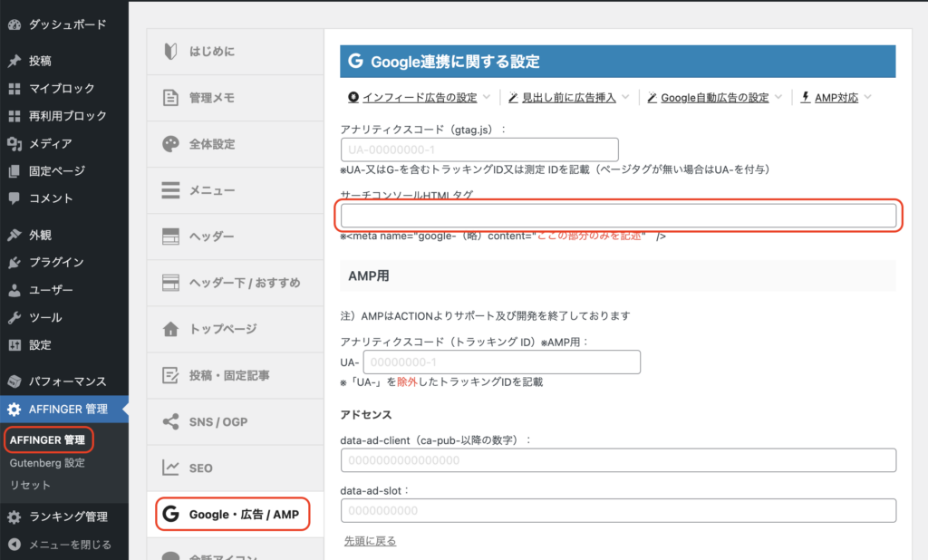Click the sliders icon beside 設定

[14, 345]
